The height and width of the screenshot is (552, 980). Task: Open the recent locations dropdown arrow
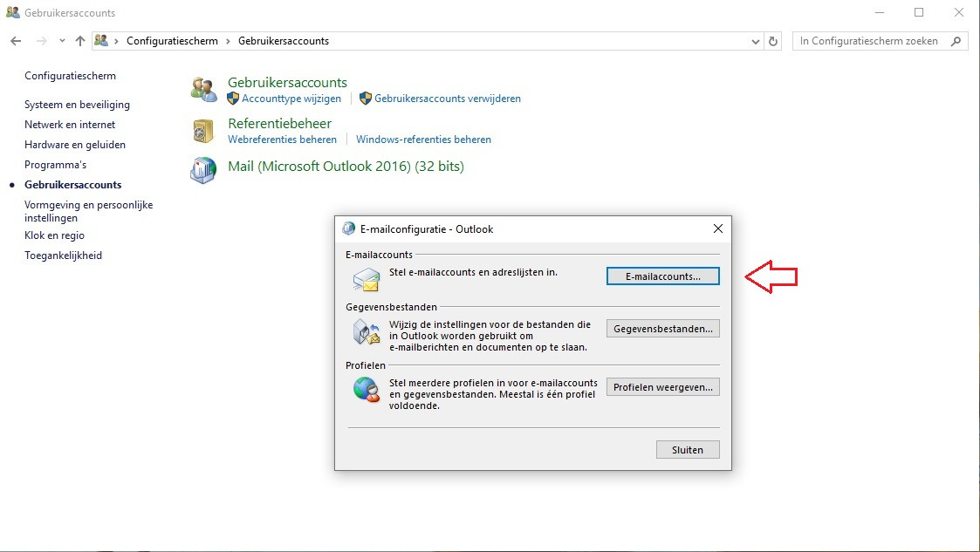pyautogui.click(x=62, y=41)
